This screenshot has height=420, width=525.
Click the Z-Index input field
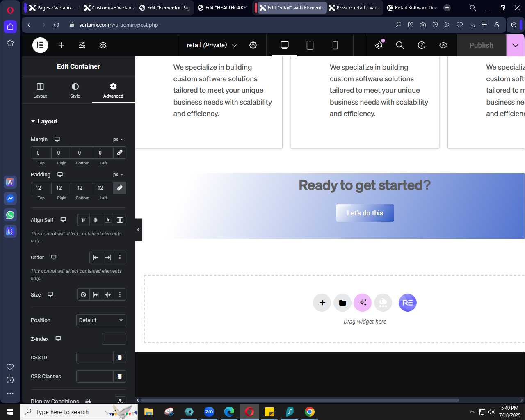[114, 339]
